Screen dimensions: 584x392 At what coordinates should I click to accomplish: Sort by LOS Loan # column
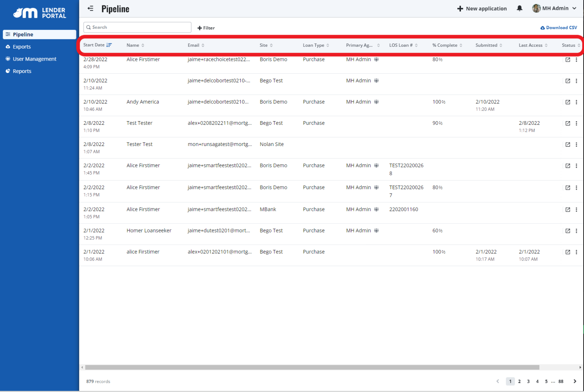pyautogui.click(x=404, y=45)
